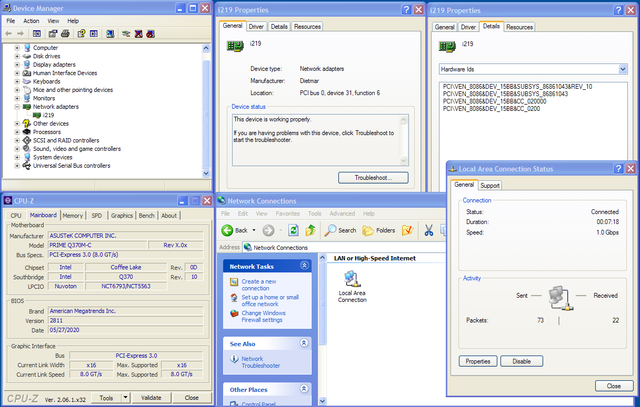Click the Back arrow in Device Manager toolbar
The image size is (640, 407).
click(9, 34)
